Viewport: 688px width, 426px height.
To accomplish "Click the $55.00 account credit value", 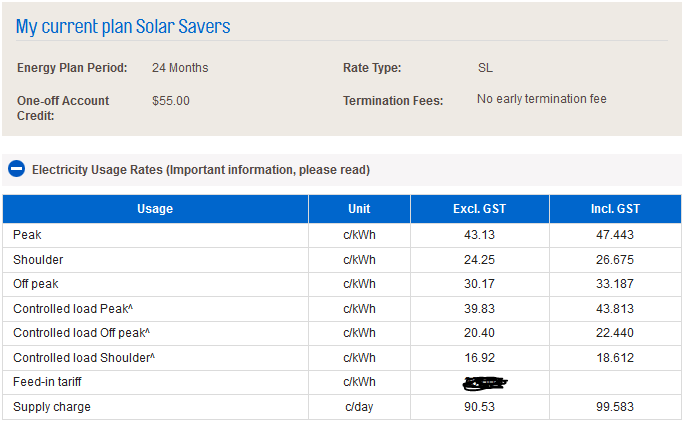I will coord(171,101).
